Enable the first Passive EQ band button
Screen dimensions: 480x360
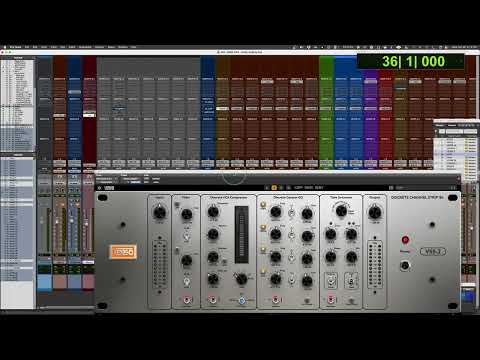pyautogui.click(x=263, y=205)
